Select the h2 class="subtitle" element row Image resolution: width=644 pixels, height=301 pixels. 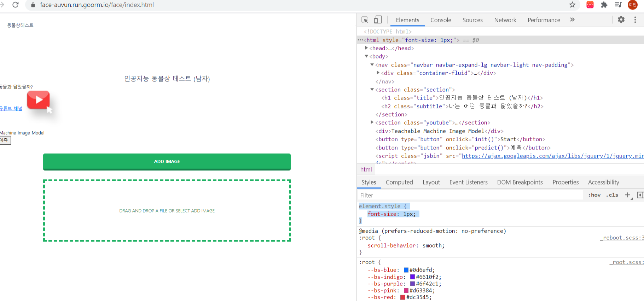click(462, 106)
